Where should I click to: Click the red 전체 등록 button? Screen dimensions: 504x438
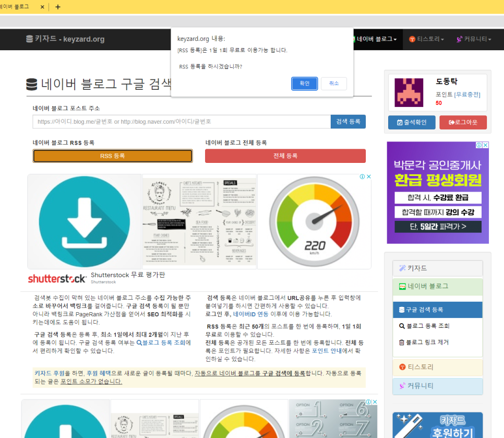(285, 156)
